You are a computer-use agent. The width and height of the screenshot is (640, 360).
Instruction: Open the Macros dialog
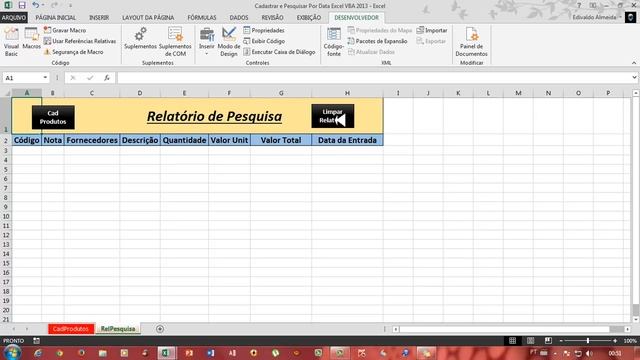[31, 39]
